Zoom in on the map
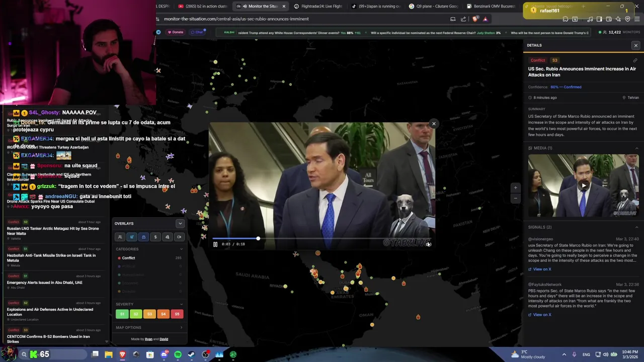Image resolution: width=644 pixels, height=362 pixels. tap(515, 188)
